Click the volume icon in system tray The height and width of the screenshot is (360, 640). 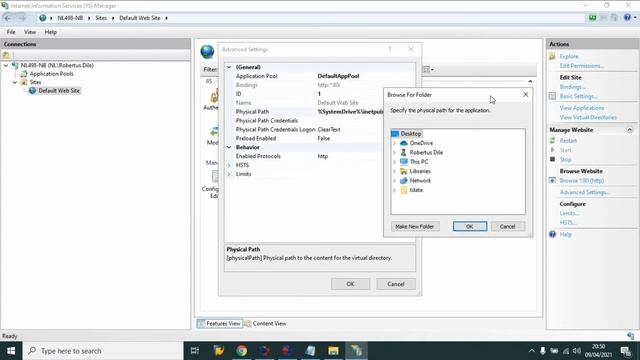(576, 351)
